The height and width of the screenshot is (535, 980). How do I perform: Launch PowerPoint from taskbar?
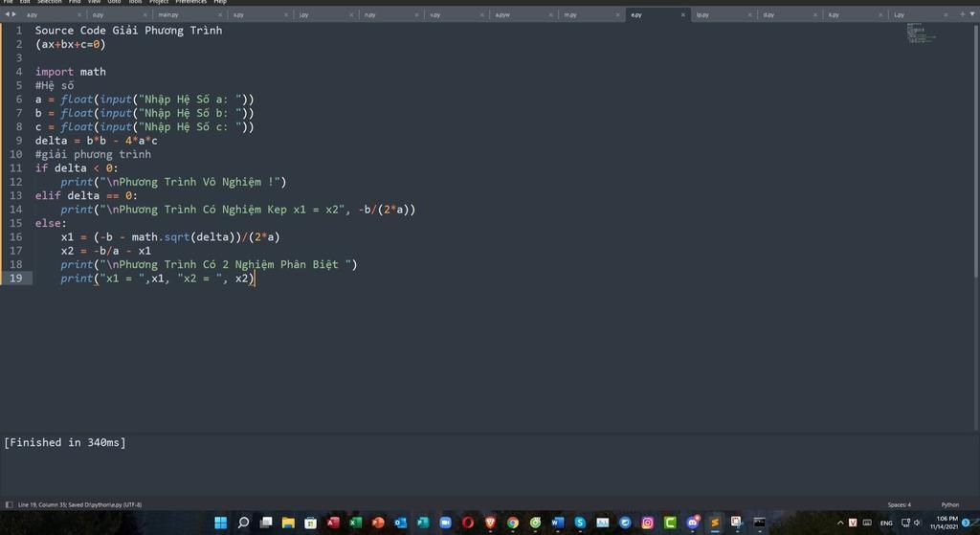pos(378,523)
